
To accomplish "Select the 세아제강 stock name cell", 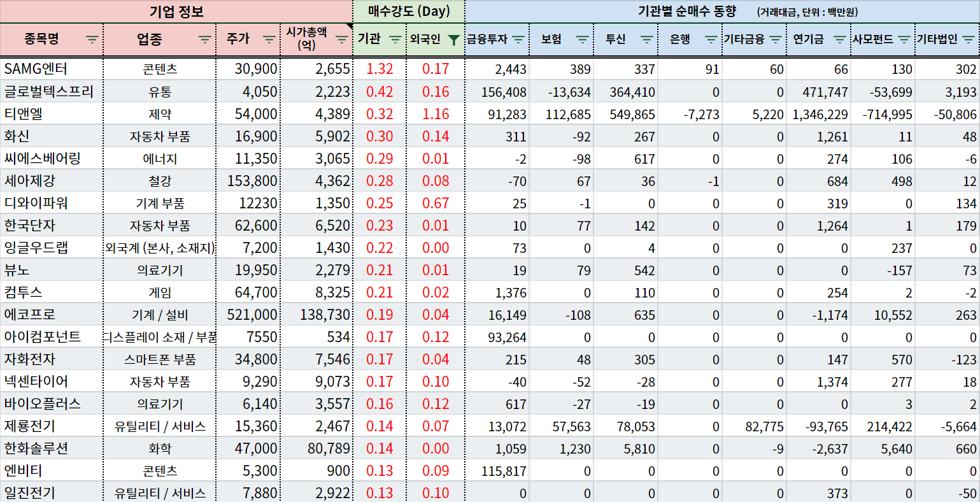I will pyautogui.click(x=51, y=180).
